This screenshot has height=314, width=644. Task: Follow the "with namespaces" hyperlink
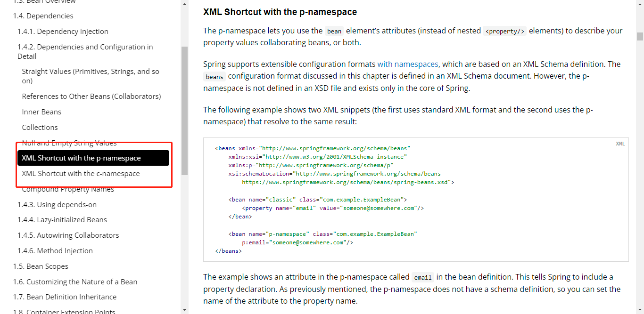click(x=407, y=64)
